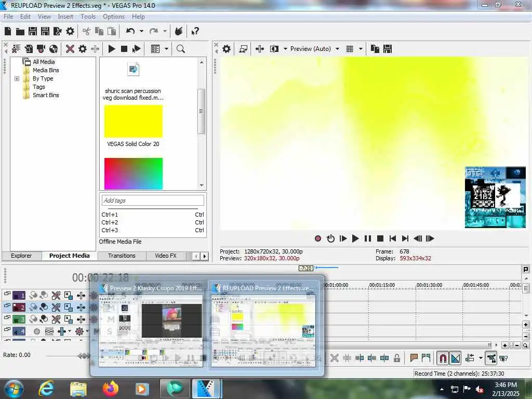532x399 pixels.
Task: Click Play button under video preview
Action: (355, 238)
